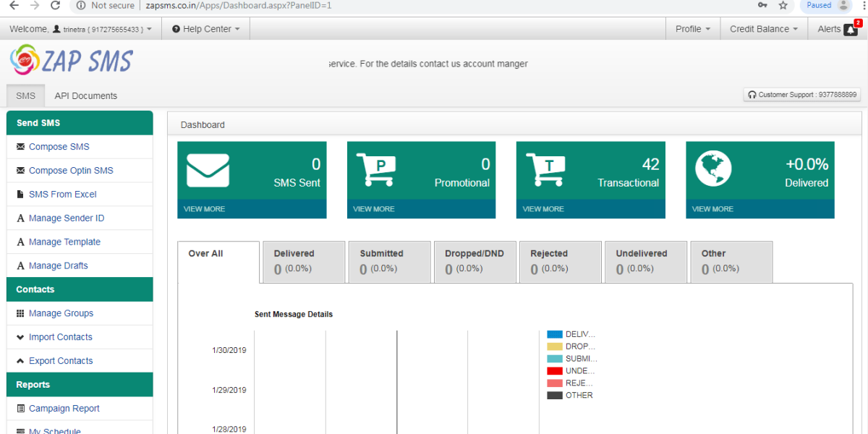
Task: Click the Dashboard panel heading
Action: (203, 125)
